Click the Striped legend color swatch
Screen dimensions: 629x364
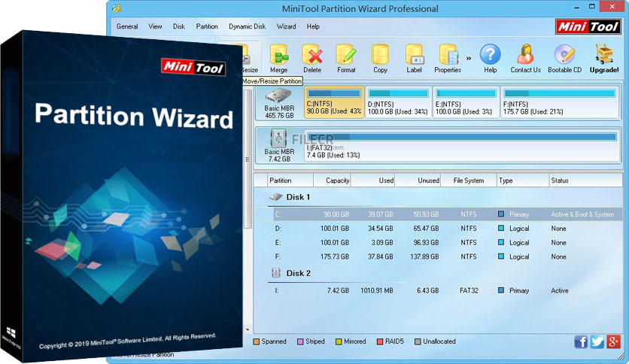(x=300, y=341)
